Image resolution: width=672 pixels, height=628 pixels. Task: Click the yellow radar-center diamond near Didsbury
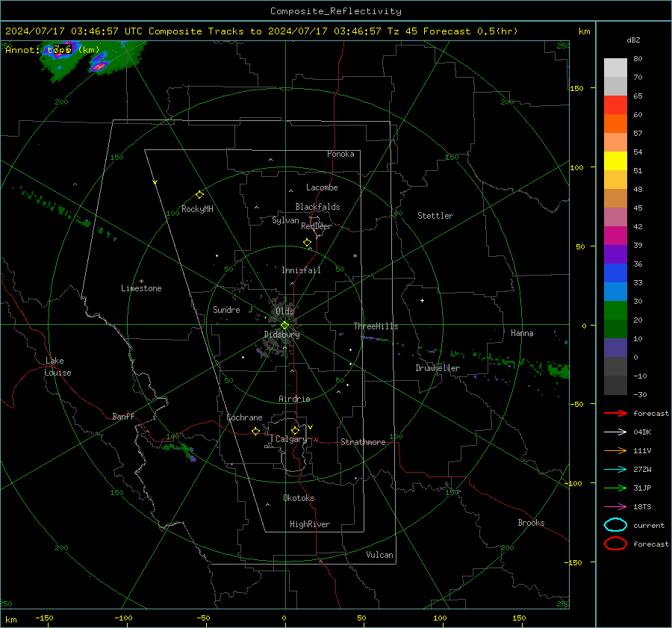(x=284, y=326)
